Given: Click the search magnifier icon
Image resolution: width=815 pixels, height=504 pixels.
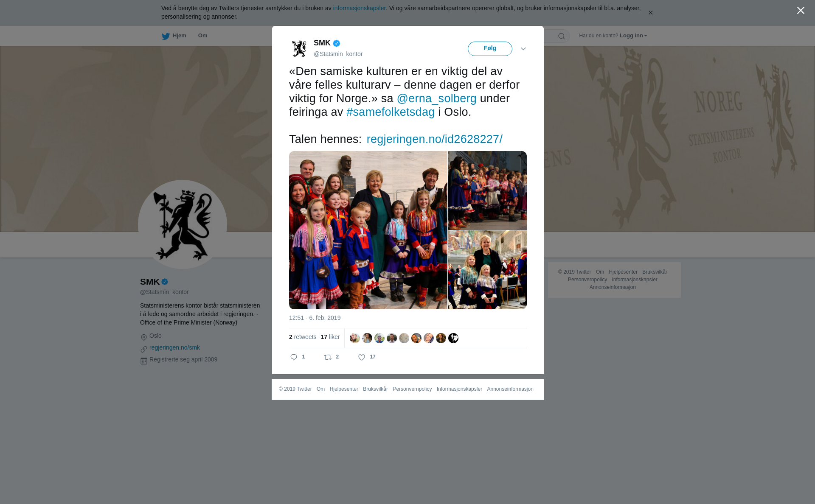Looking at the screenshot, I should (562, 36).
